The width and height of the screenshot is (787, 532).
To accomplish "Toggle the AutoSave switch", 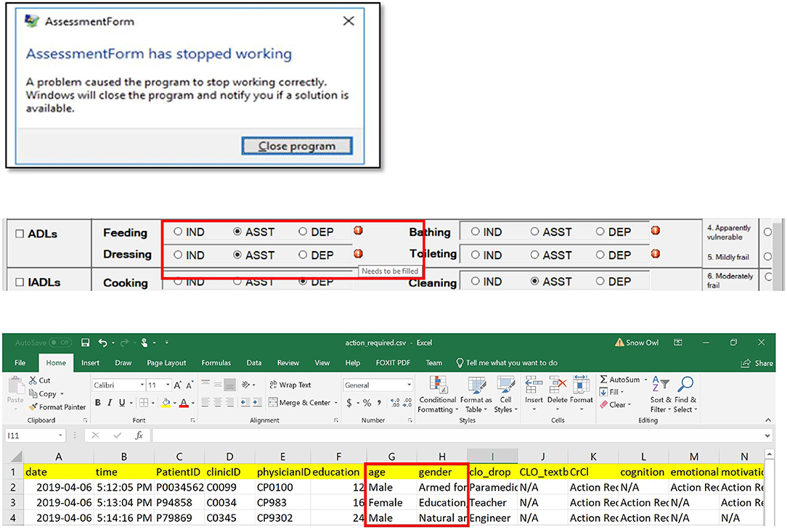I will coord(60,343).
